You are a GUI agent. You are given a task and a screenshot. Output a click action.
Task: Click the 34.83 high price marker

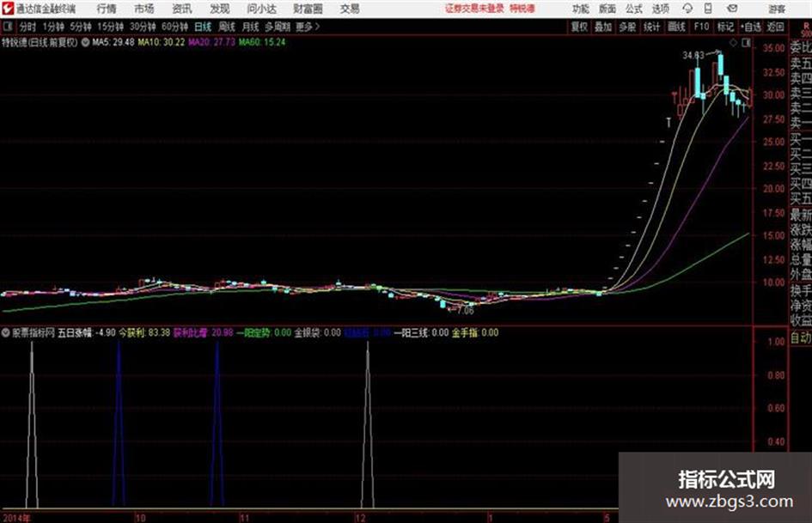[x=693, y=55]
